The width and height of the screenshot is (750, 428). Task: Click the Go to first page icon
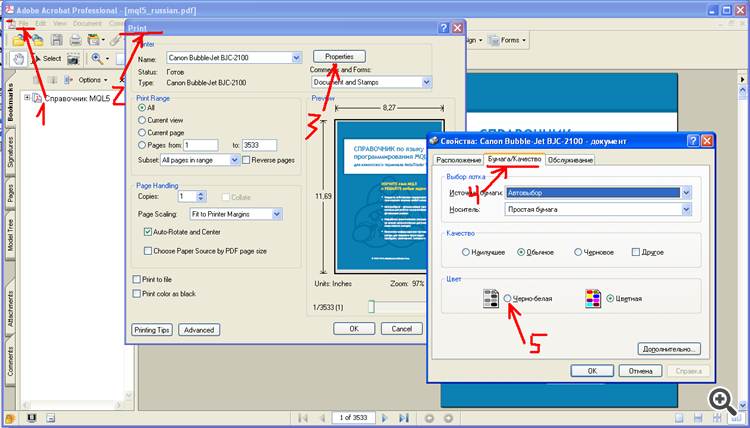303,418
